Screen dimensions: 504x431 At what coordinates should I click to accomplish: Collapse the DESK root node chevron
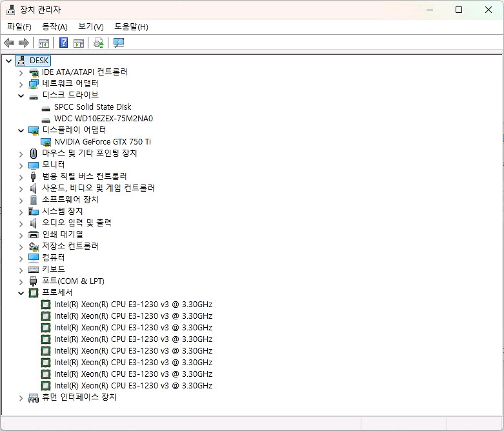(8, 61)
